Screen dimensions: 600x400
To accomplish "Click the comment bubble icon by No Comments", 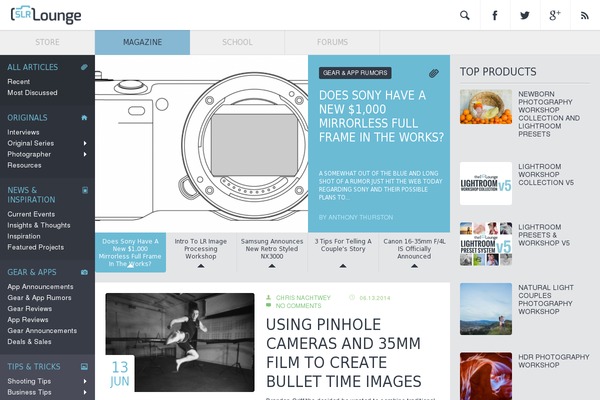I will [x=269, y=305].
